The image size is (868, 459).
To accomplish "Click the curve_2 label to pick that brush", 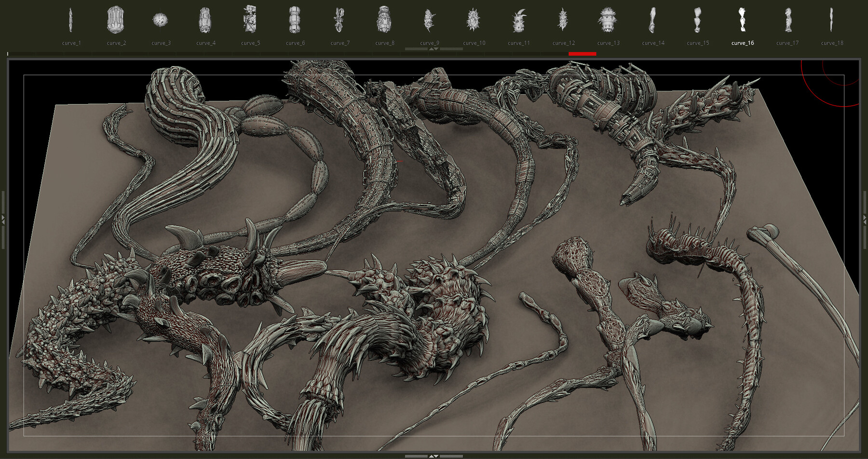I will point(117,43).
